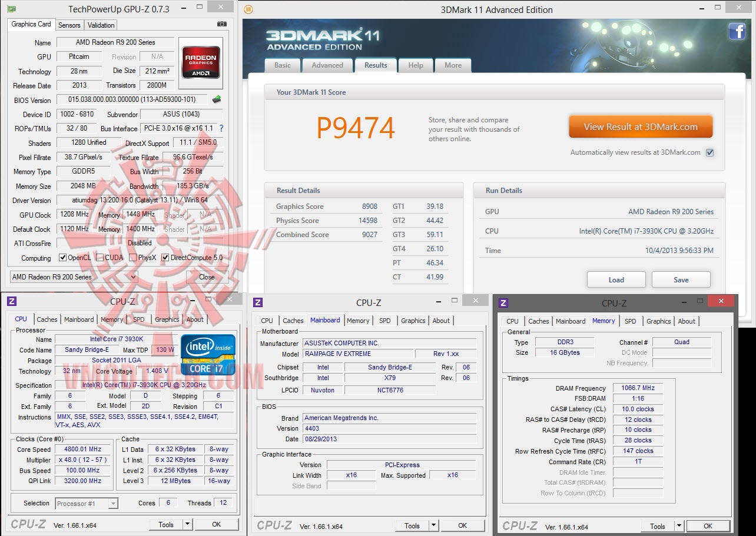Click the Close button in GPU-Z

tap(207, 277)
